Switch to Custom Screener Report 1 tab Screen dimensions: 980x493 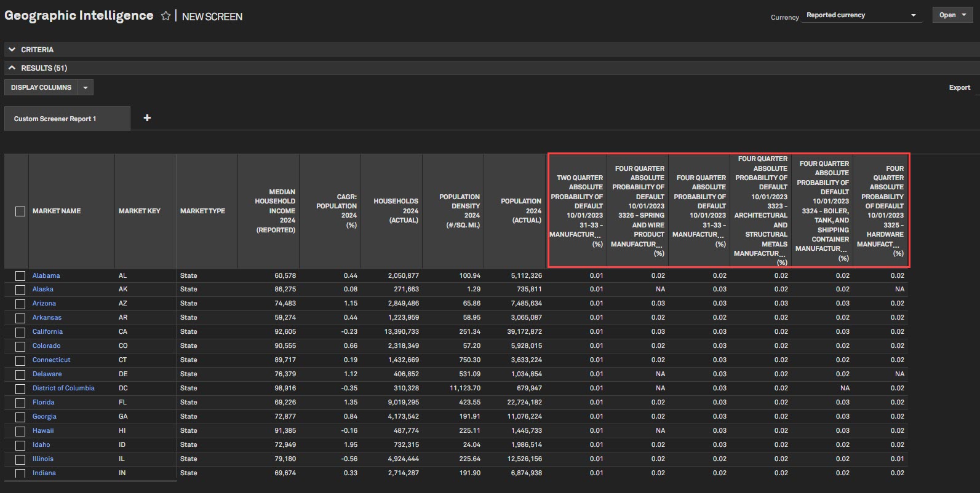coord(55,119)
